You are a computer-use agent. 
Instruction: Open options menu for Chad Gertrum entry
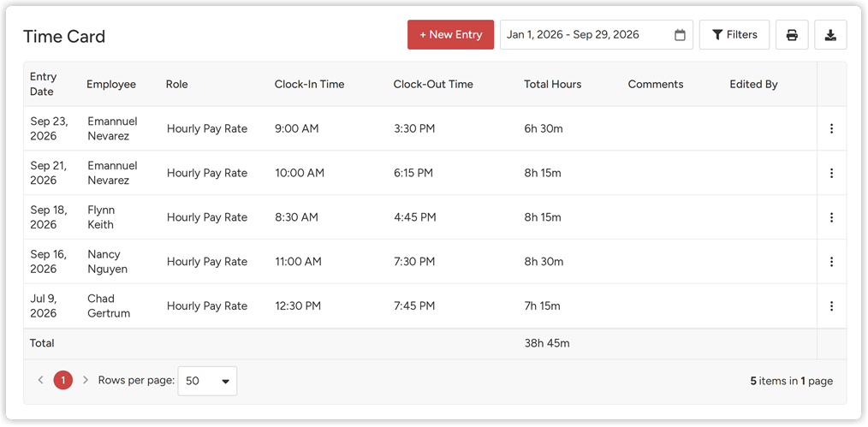click(831, 305)
